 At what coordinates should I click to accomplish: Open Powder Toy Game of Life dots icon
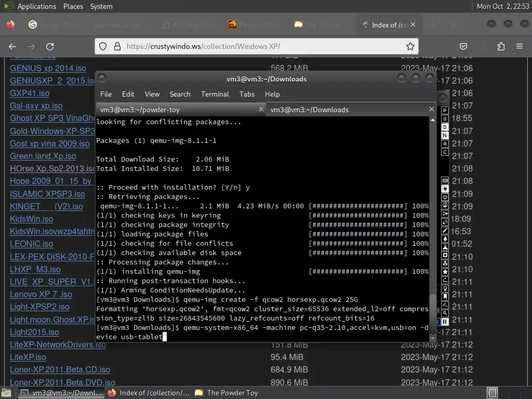pos(445,280)
